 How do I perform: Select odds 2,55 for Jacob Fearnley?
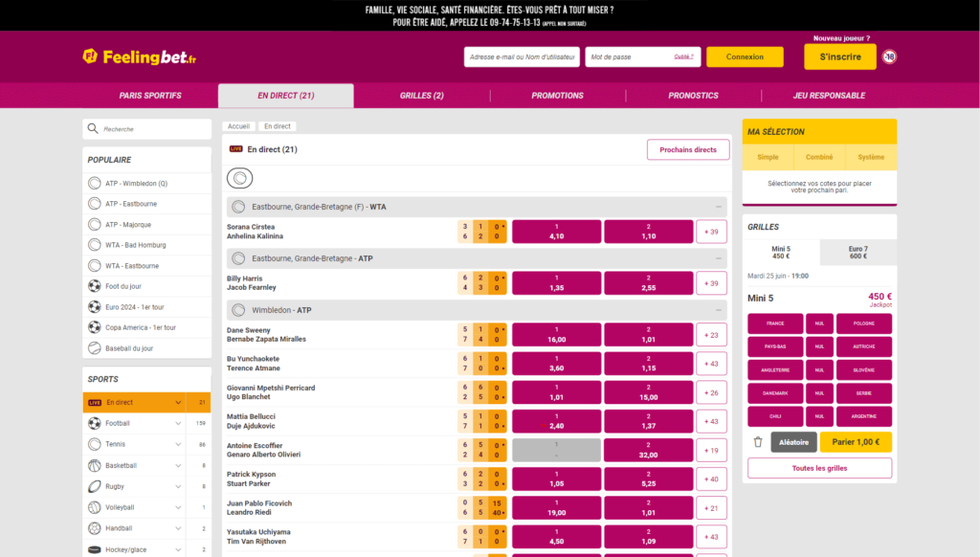648,283
